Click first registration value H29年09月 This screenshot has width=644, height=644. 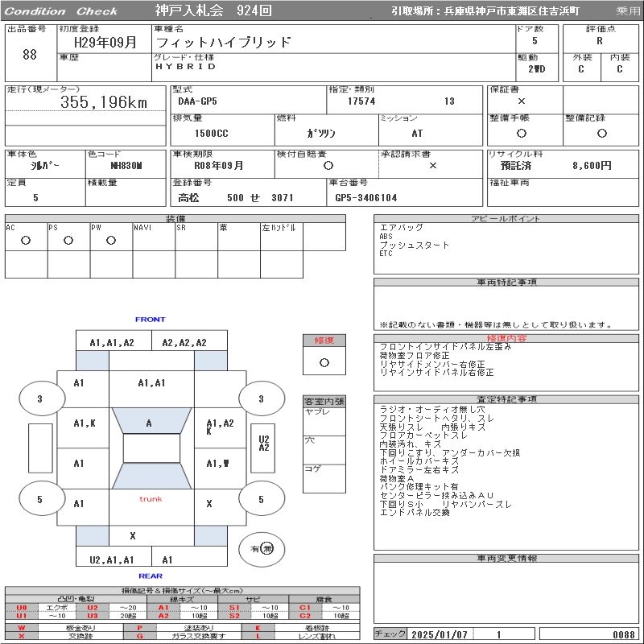coord(105,42)
